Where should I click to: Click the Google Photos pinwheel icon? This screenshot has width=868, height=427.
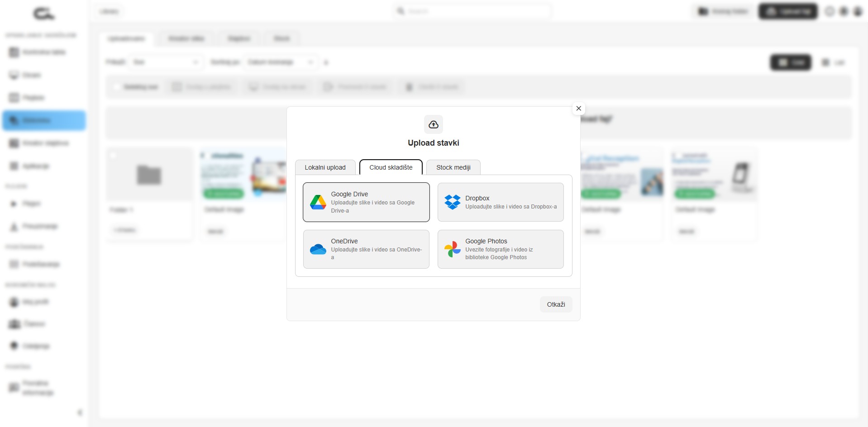(453, 249)
